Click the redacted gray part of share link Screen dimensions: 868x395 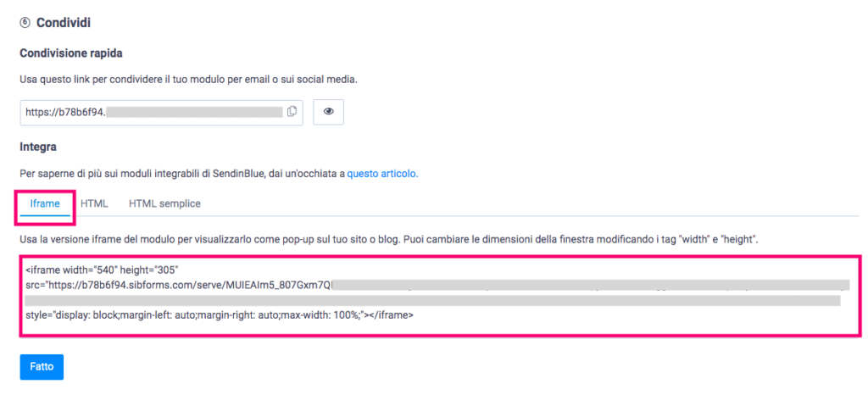pos(194,112)
